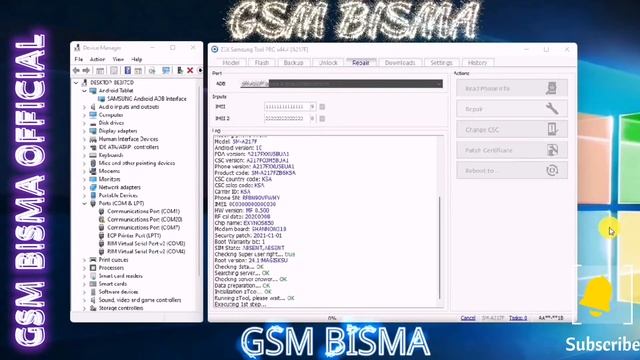Switch to the Unlock tab
640x360 pixels.
tap(328, 63)
